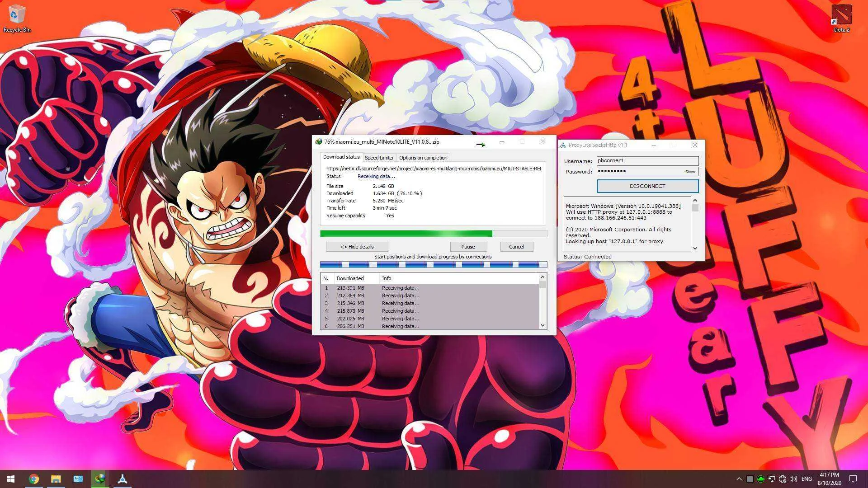Open the Options on completion tab

[423, 158]
